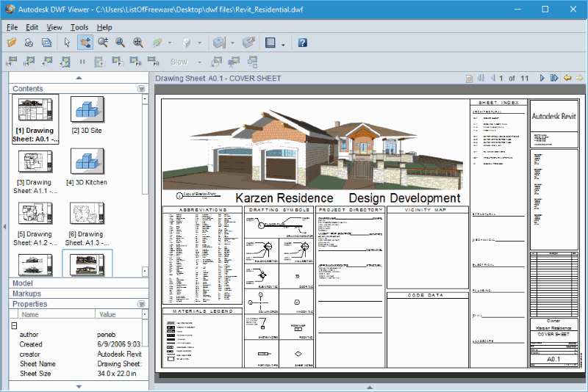Click the sheet list page icon

pyautogui.click(x=469, y=79)
